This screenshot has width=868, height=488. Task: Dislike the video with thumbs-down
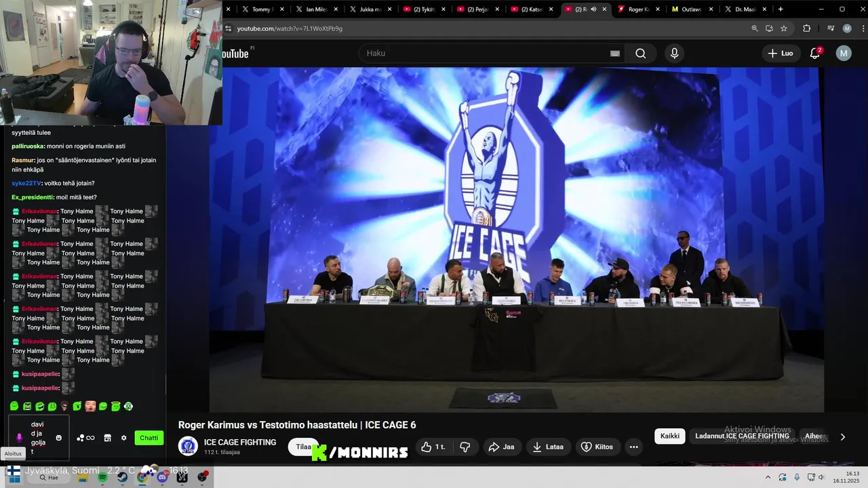tap(465, 447)
